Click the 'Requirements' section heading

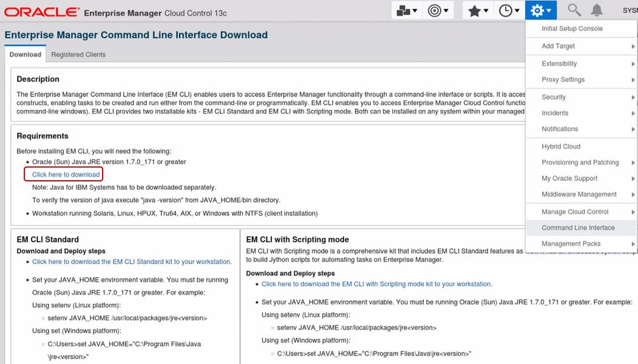point(42,136)
